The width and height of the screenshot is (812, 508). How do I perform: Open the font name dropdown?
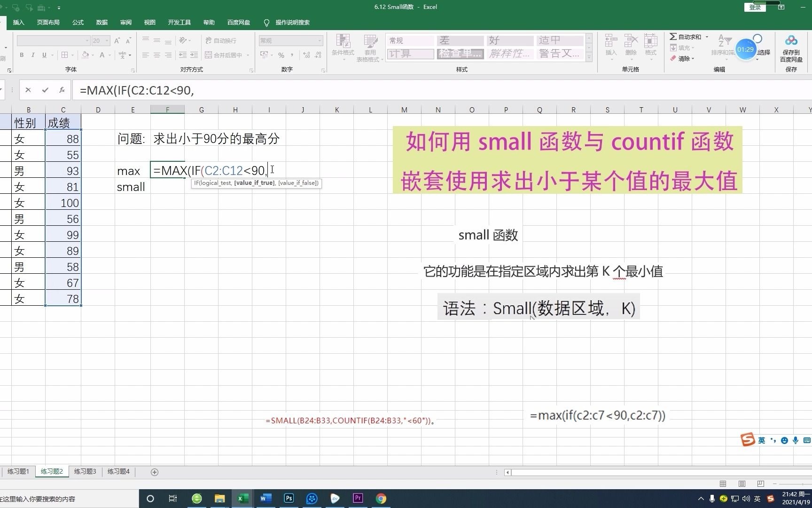click(x=87, y=40)
